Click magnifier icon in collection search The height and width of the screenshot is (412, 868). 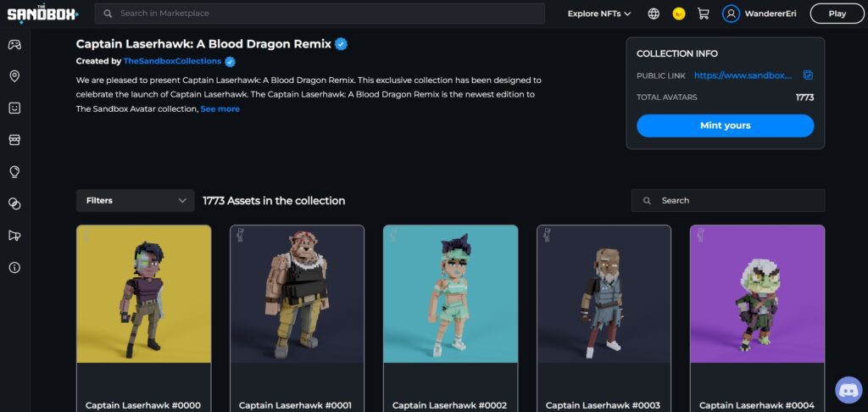[647, 200]
